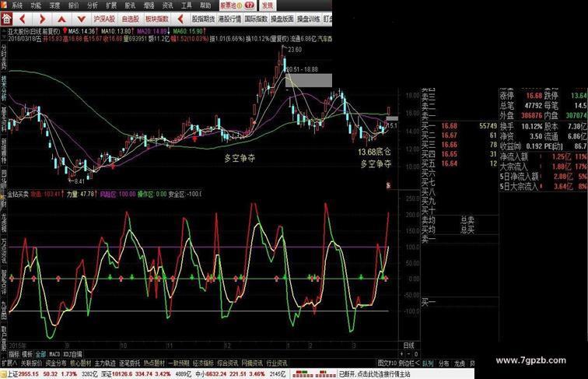Screen dimensions: 588x379
Task: Select the 模板 bottom tab
Action: tap(27, 354)
